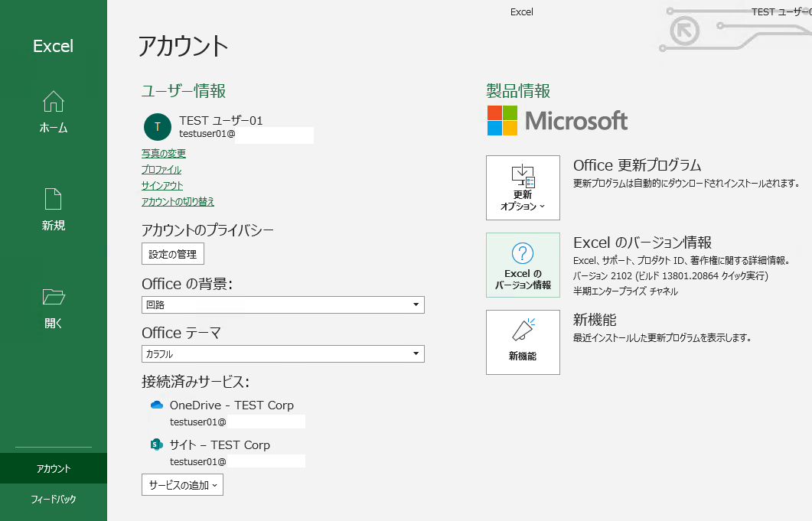This screenshot has width=812, height=521.
Task: Select フィードバック in the left sidebar
Action: [x=54, y=500]
